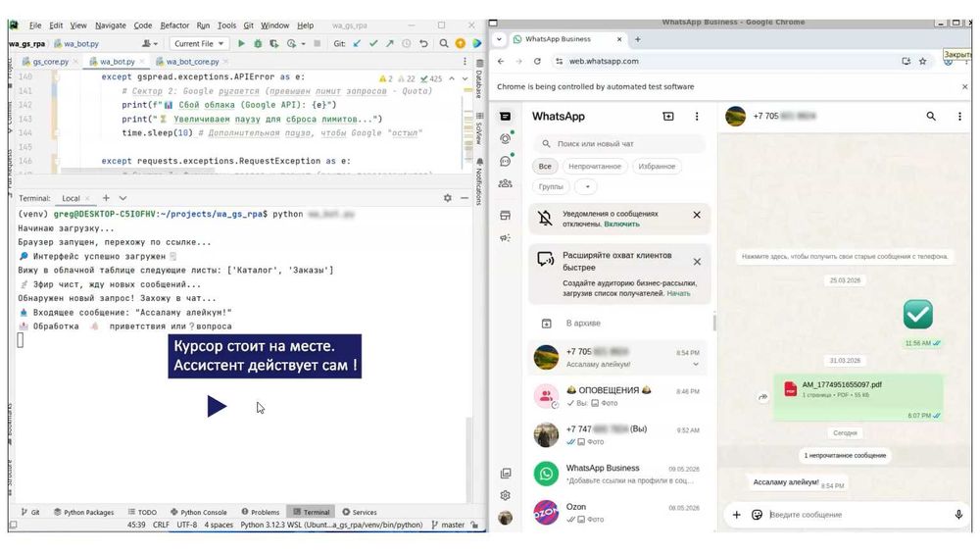Open Chrome tab search chevron
This screenshot has width=980, height=552.
(499, 39)
